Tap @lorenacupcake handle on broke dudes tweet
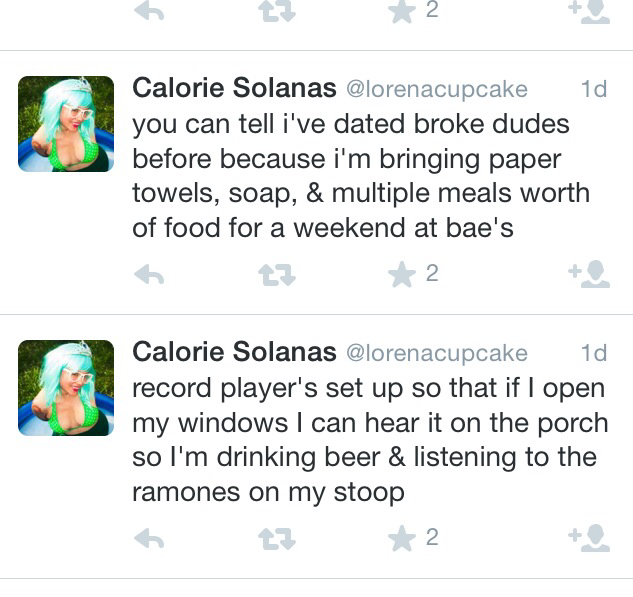633x597 pixels. 437,89
